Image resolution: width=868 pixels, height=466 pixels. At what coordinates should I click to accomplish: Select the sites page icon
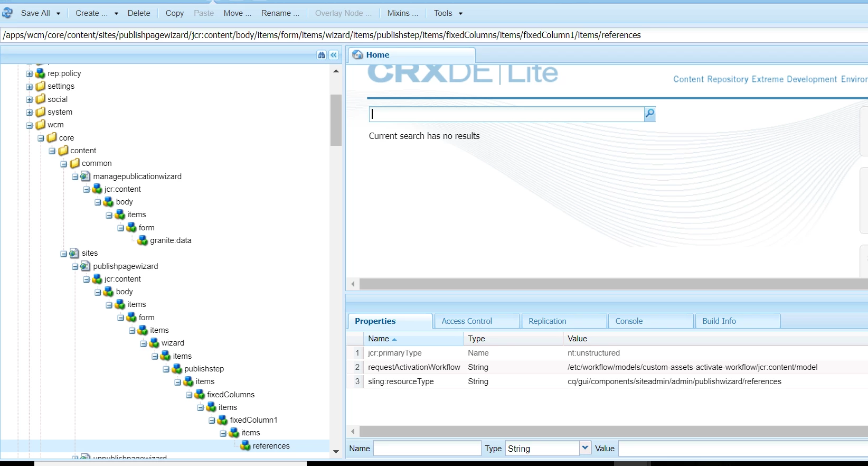(74, 253)
